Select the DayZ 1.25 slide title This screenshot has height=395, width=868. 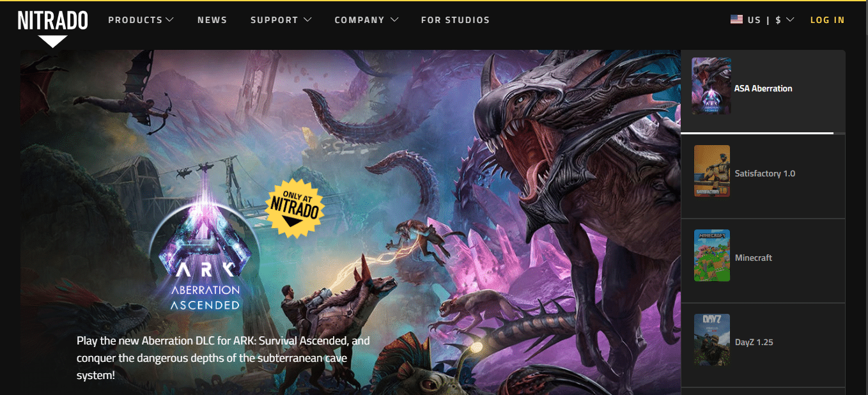pyautogui.click(x=754, y=342)
